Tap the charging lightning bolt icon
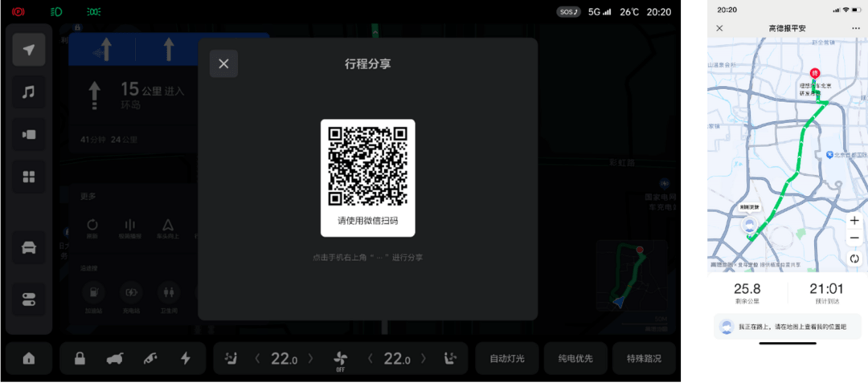The image size is (868, 383). coord(186,358)
